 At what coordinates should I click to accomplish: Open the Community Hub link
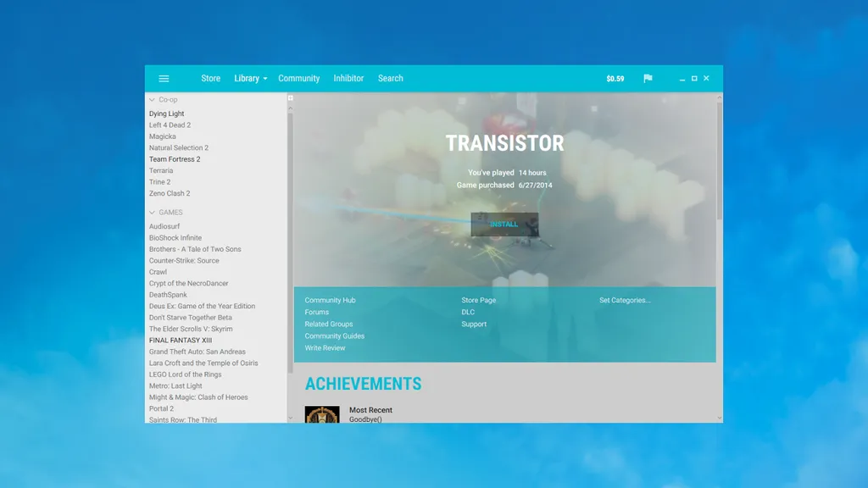click(x=330, y=300)
